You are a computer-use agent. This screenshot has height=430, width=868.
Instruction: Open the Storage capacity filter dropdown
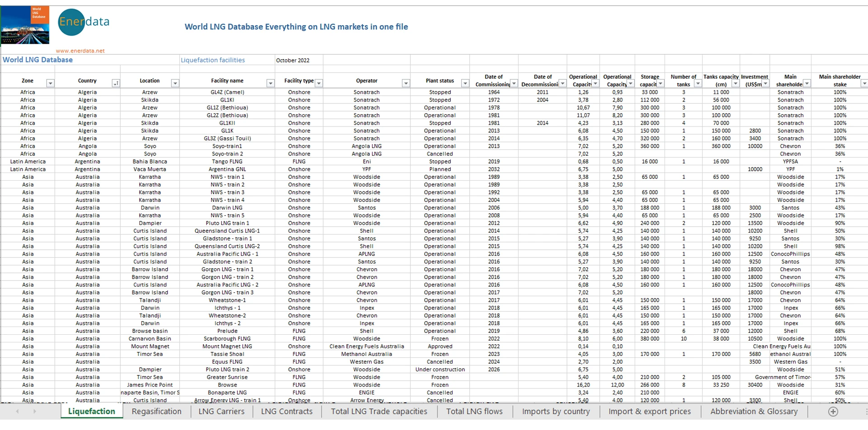pos(660,84)
